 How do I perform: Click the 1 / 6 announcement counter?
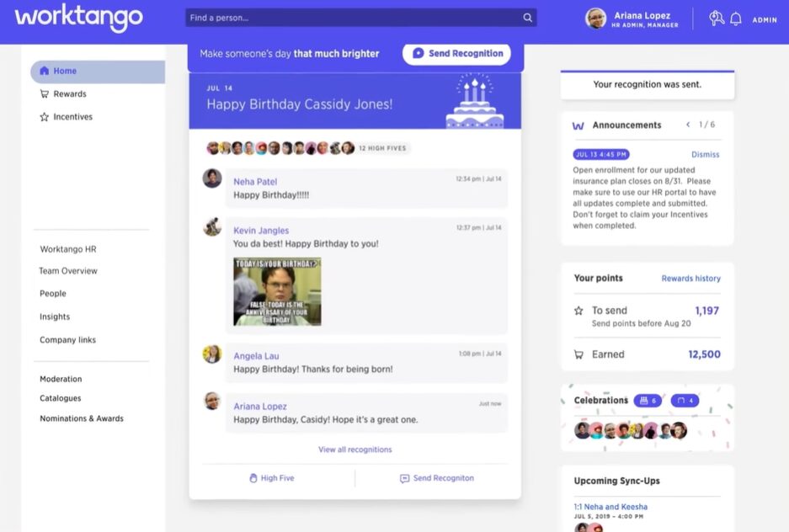(x=706, y=125)
